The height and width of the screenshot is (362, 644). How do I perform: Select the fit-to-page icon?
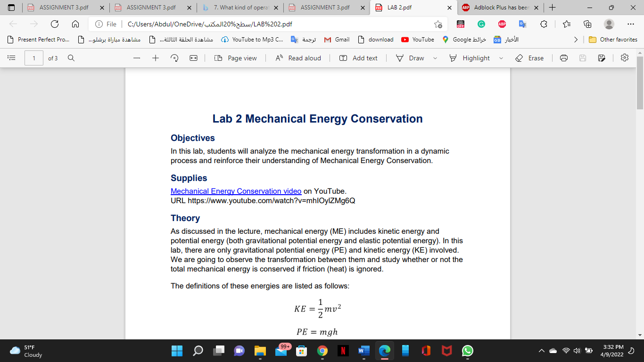click(x=192, y=58)
